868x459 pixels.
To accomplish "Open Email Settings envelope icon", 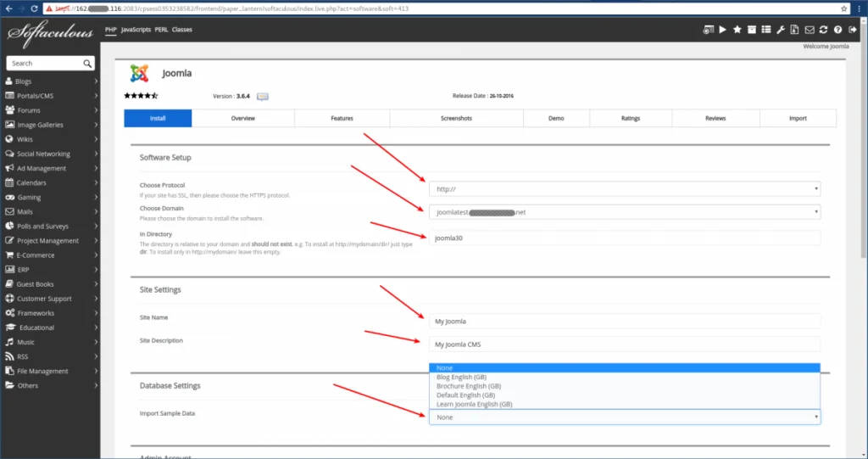I will point(810,30).
